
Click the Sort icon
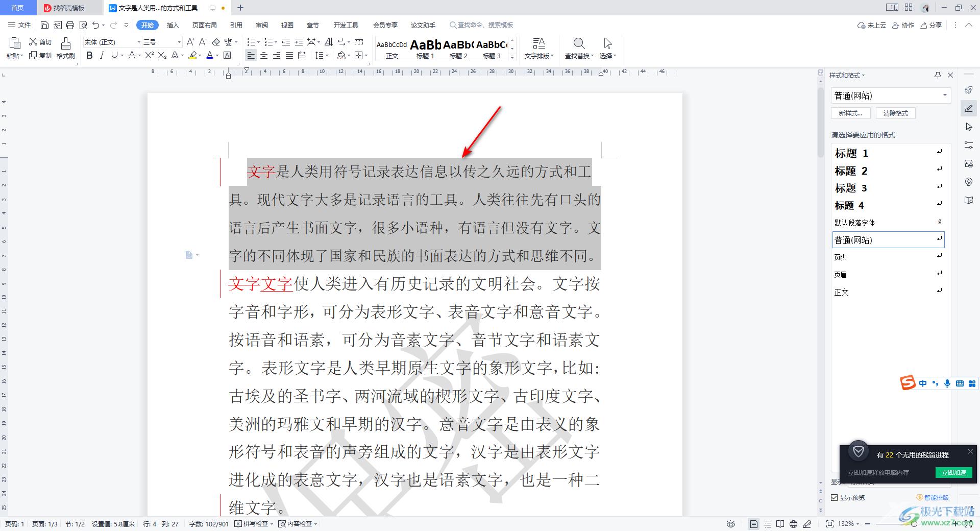(329, 42)
